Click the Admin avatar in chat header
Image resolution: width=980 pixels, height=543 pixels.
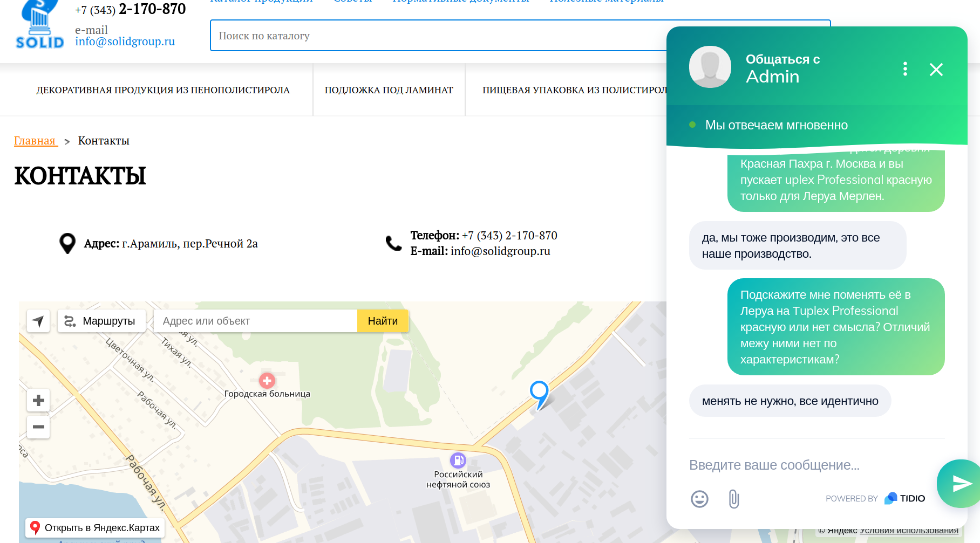710,67
